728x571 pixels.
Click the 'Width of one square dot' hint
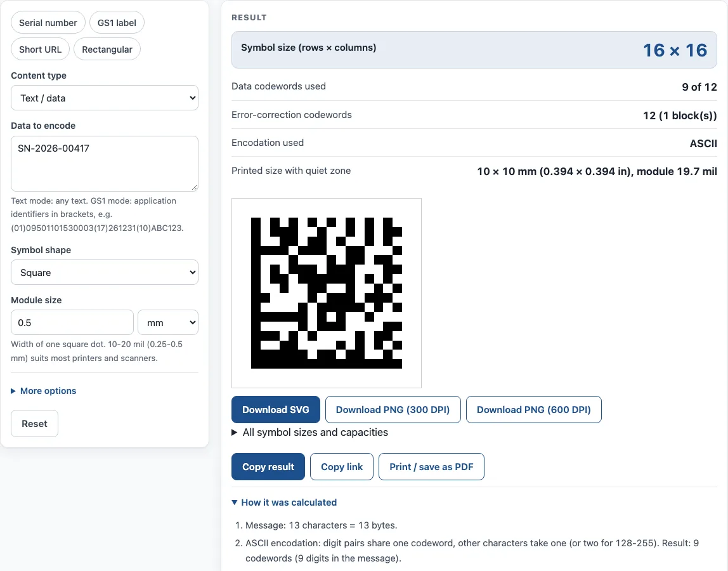point(96,351)
